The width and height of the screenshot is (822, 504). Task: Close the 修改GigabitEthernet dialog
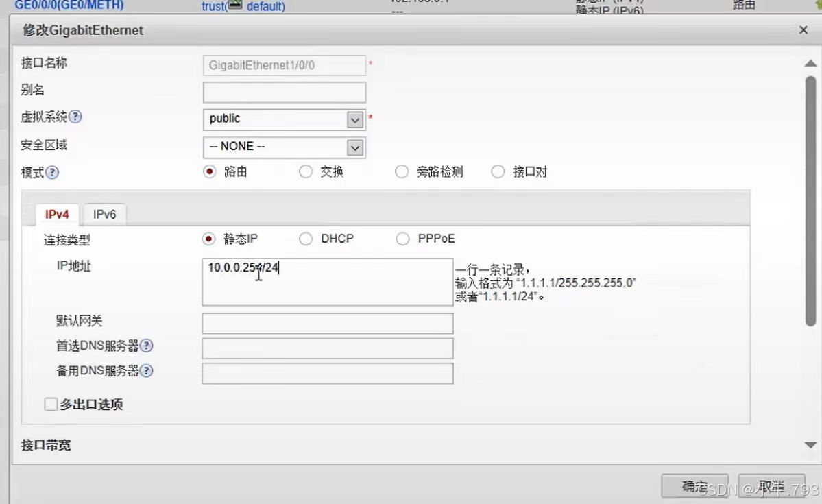pyautogui.click(x=803, y=30)
